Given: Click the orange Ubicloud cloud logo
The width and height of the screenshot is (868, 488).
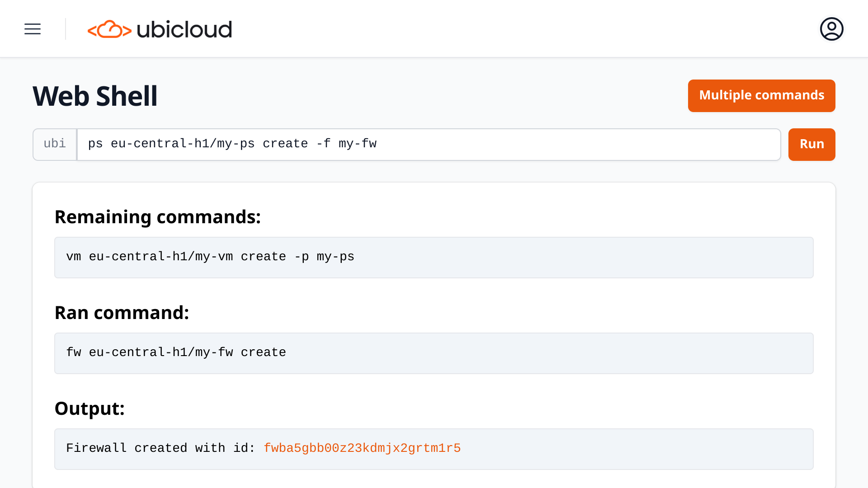Looking at the screenshot, I should click(x=109, y=29).
